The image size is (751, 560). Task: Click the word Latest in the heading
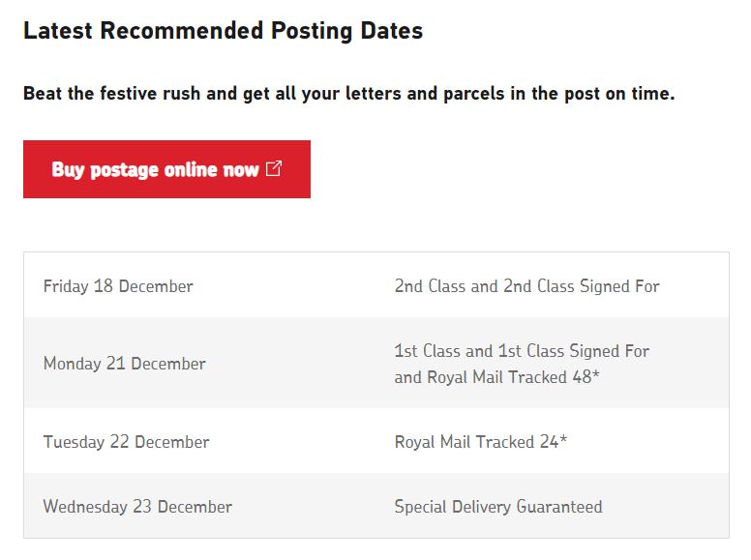tap(58, 31)
